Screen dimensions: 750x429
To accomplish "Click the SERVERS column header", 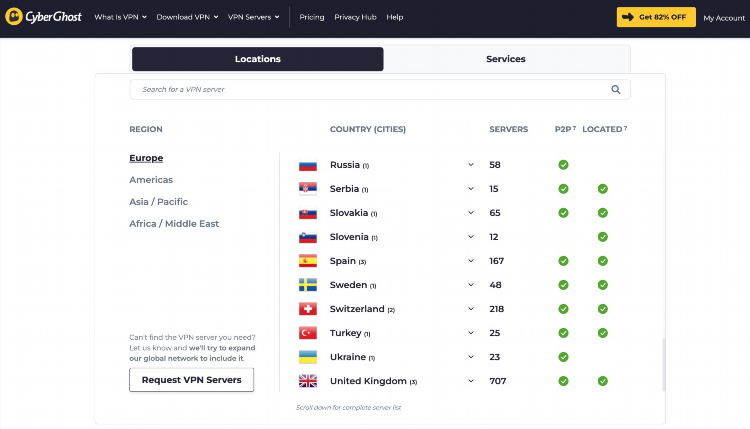I will (508, 129).
